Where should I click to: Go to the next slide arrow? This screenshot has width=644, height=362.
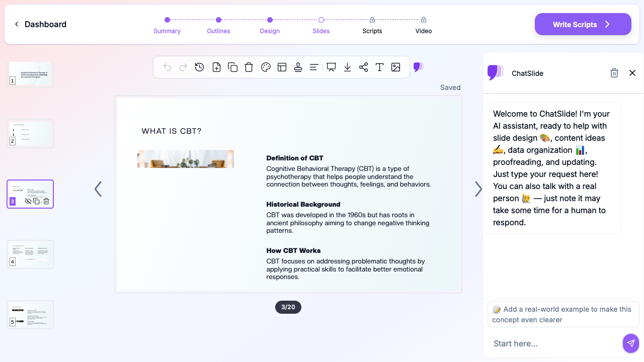click(x=478, y=189)
